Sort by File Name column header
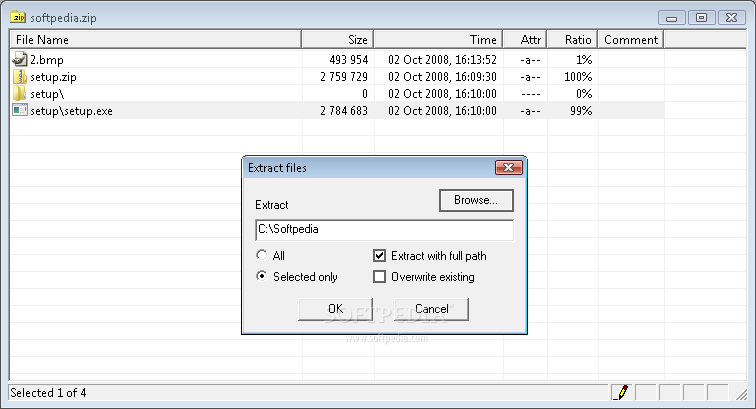756x409 pixels. 156,40
